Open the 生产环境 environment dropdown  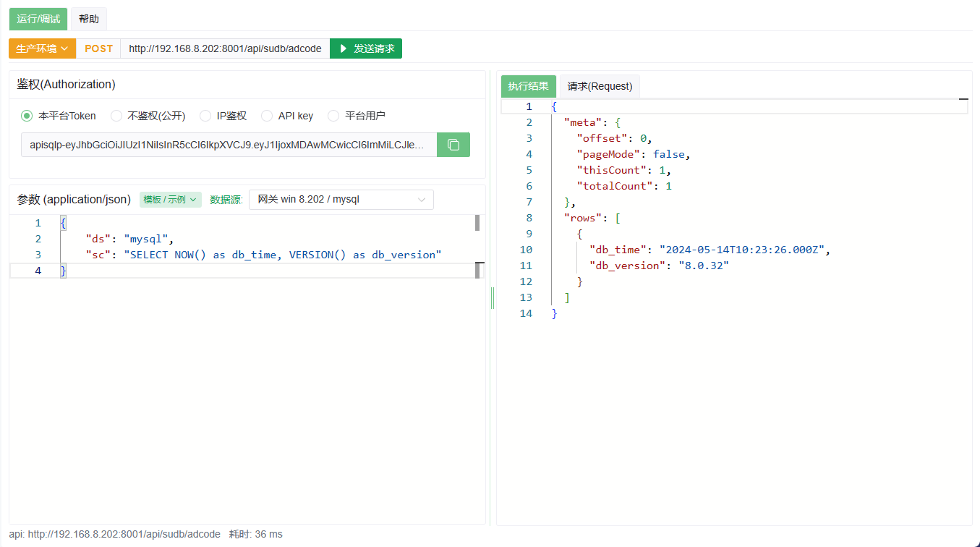pos(42,48)
